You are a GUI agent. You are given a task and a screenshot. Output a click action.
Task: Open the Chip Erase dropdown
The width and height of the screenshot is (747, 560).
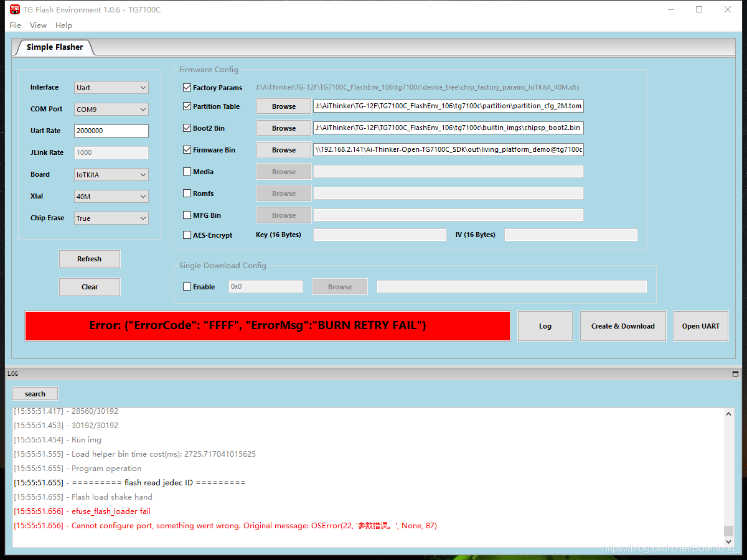(111, 218)
